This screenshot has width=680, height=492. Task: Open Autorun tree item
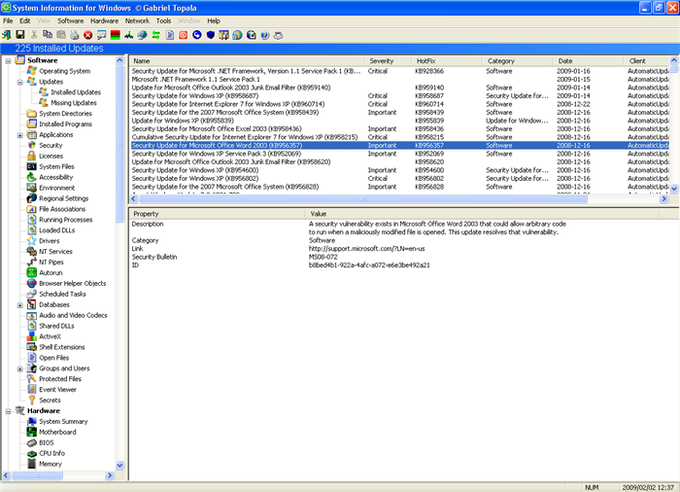click(x=51, y=273)
